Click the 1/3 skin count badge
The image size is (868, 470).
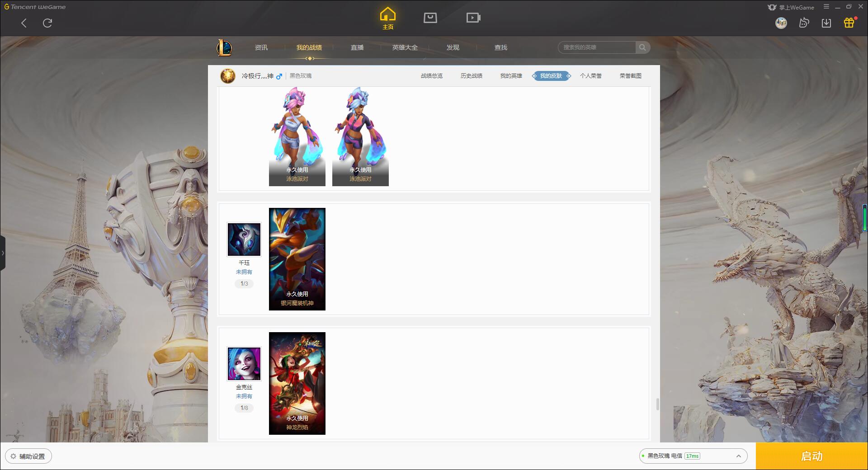tap(244, 284)
